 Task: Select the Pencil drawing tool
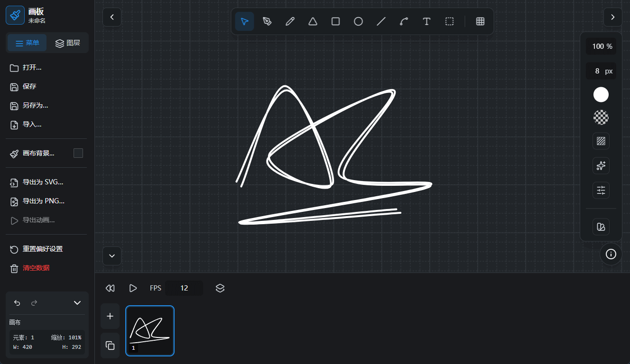[290, 21]
